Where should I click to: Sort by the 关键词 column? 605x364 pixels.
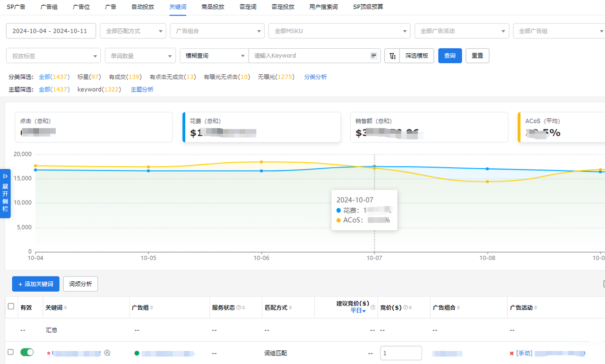tap(66, 308)
